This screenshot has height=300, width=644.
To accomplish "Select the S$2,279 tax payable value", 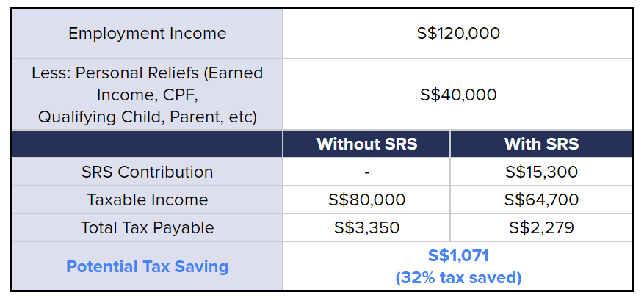I will (x=541, y=227).
